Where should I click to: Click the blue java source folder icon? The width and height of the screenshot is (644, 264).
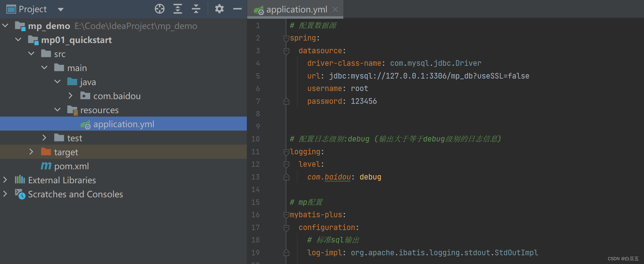[72, 82]
